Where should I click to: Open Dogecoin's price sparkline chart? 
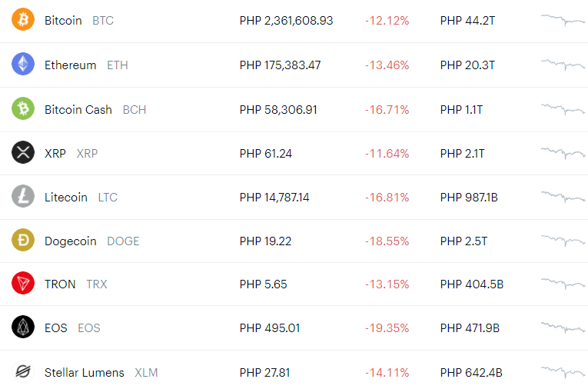[563, 241]
